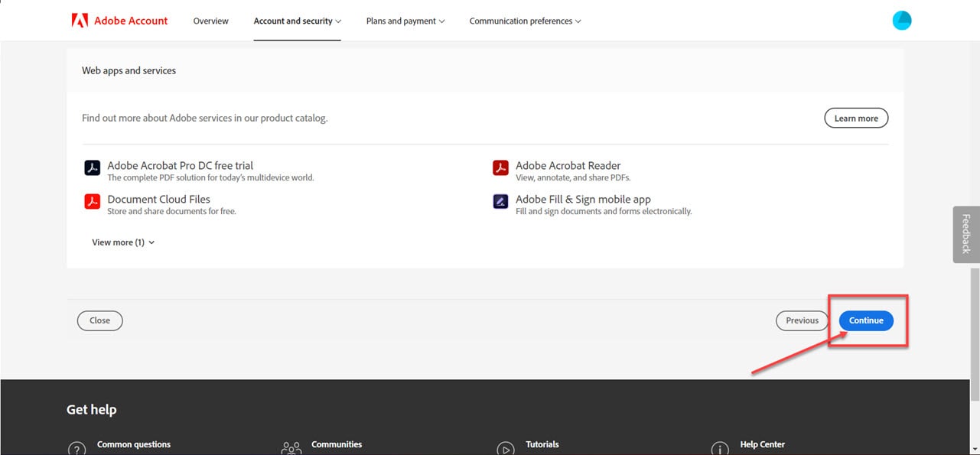Click the Help Center info icon

720,450
